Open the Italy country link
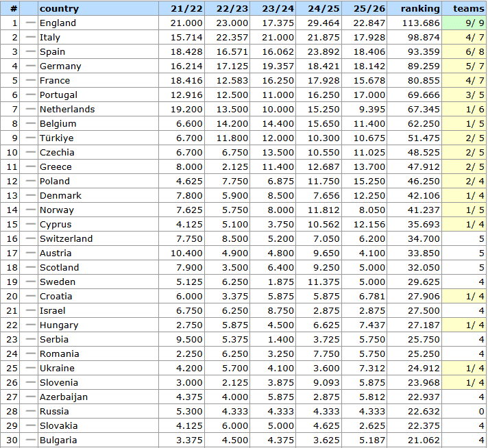The width and height of the screenshot is (488, 448). 49,38
